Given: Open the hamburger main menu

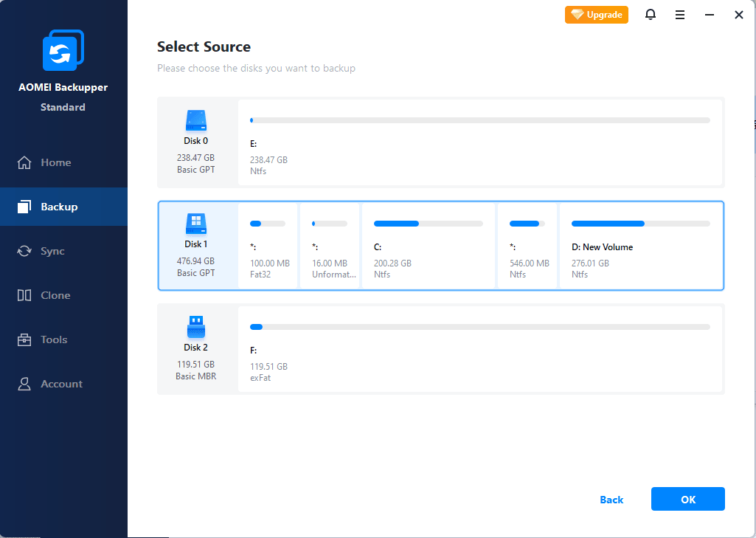Looking at the screenshot, I should tap(679, 14).
